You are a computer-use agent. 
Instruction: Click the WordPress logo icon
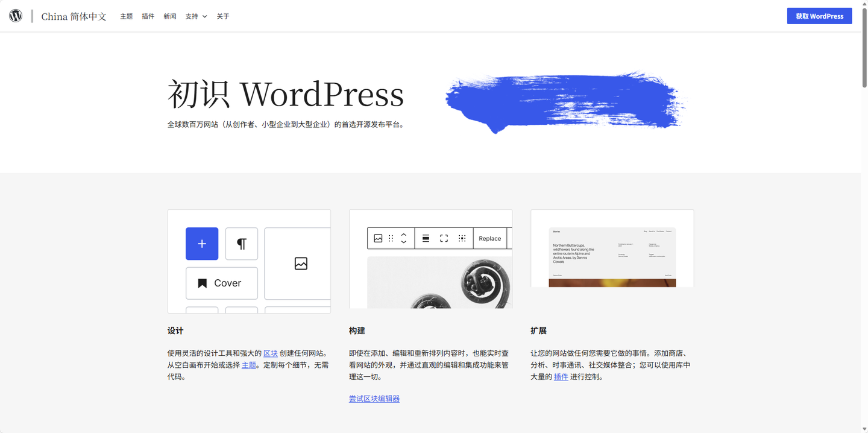[x=16, y=16]
